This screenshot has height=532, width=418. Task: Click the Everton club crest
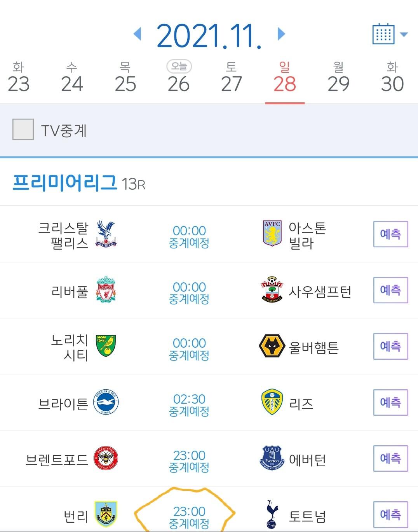tap(272, 458)
